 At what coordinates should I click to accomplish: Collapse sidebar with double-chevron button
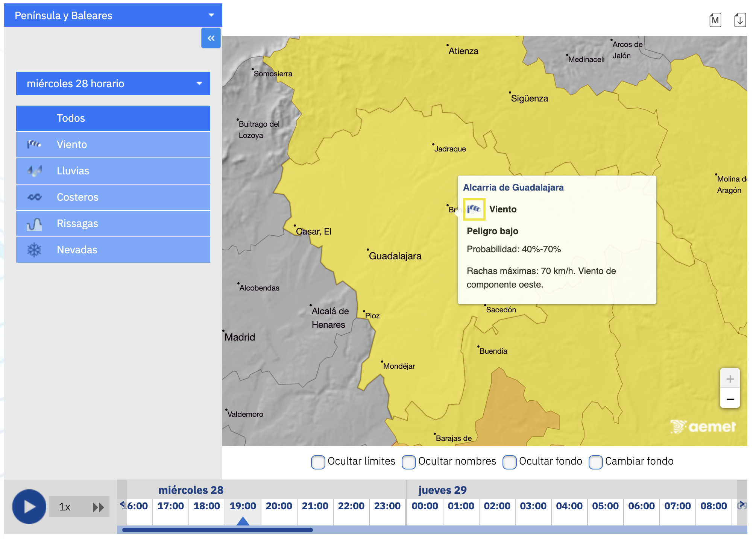point(211,38)
